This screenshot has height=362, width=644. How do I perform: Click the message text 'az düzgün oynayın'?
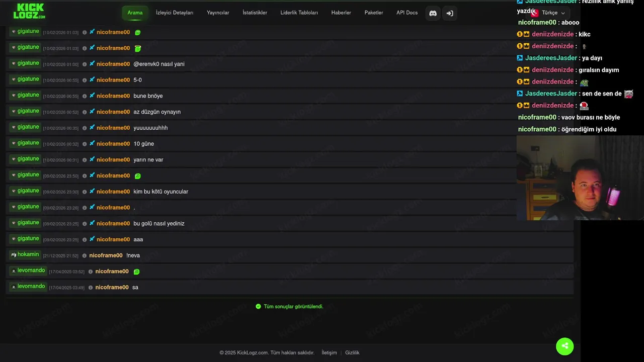[x=157, y=112]
